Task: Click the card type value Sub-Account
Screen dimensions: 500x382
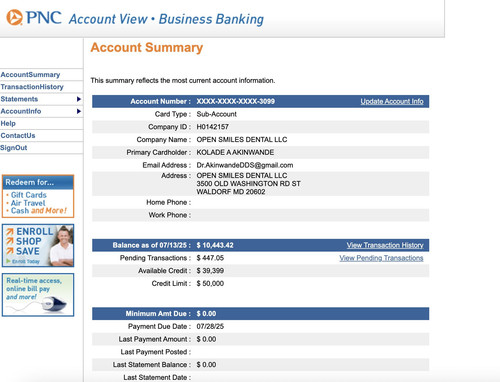Action: point(216,114)
